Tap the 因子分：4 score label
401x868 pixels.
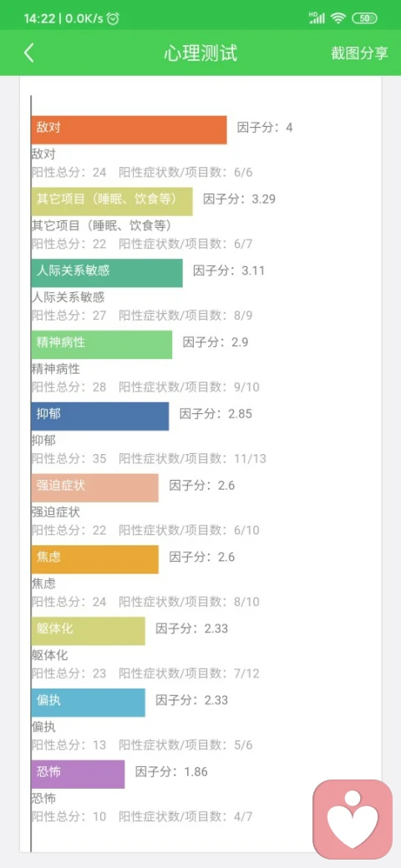pos(265,128)
